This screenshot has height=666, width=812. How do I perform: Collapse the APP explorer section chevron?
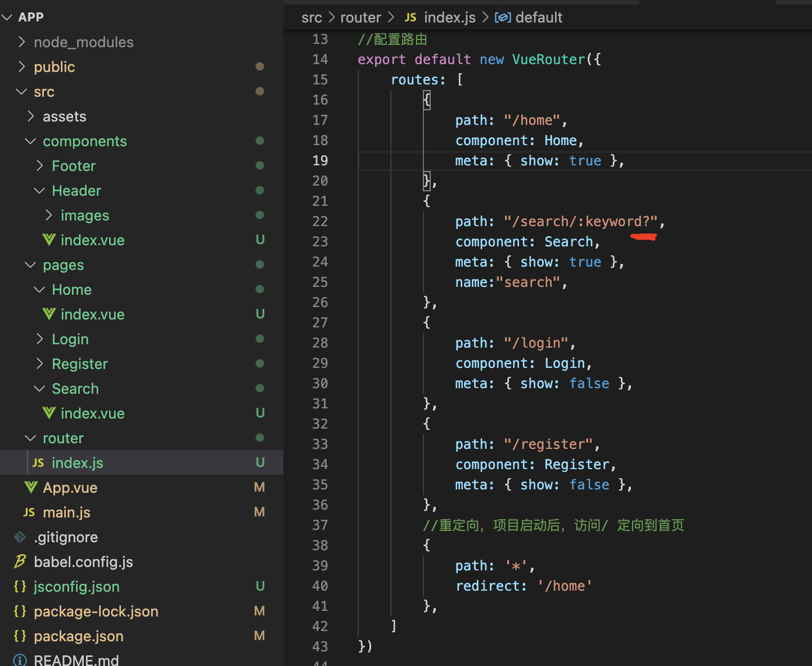(7, 17)
